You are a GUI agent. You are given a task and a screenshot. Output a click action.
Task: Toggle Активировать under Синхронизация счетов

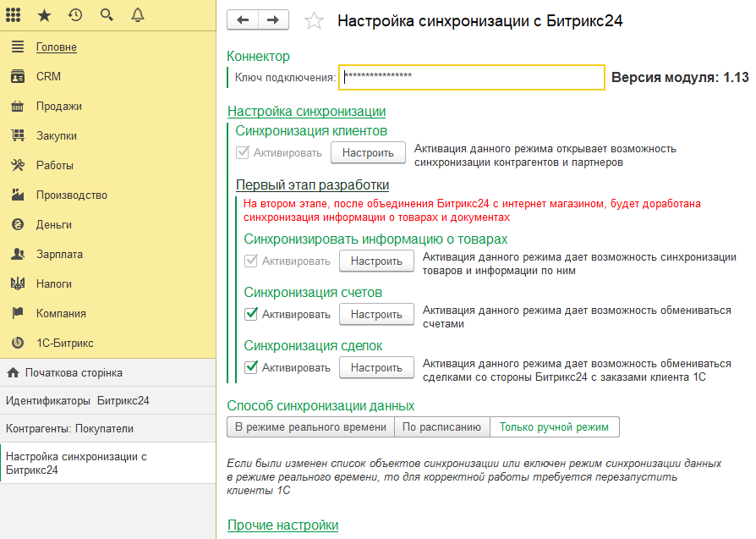pyautogui.click(x=250, y=314)
